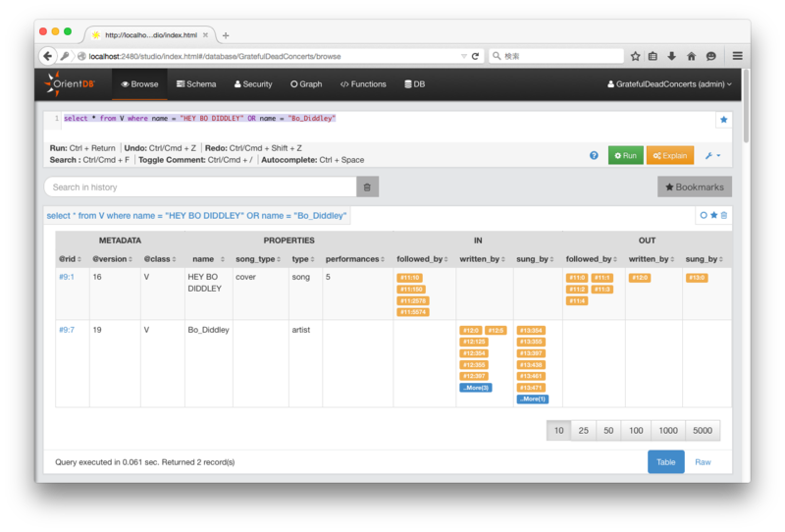785x532 pixels.
Task: Sort by @rid column
Action: (70, 259)
